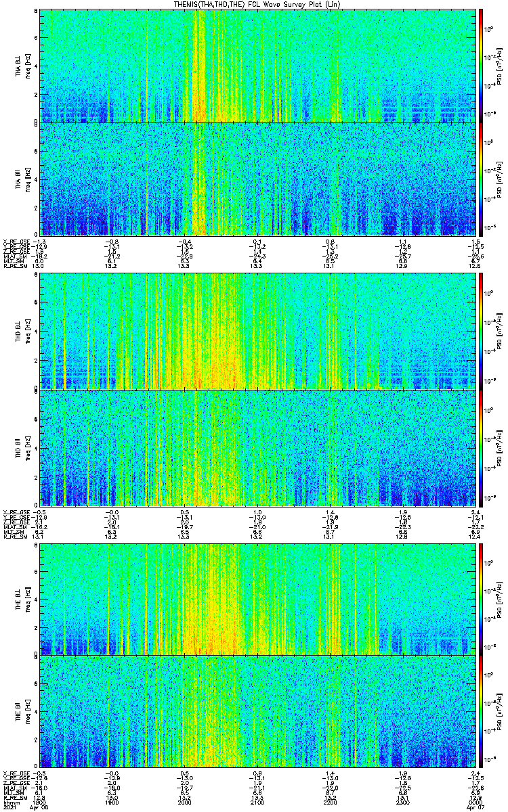Click the 2200 time tick label
Screen dimensions: 508x812
click(331, 803)
